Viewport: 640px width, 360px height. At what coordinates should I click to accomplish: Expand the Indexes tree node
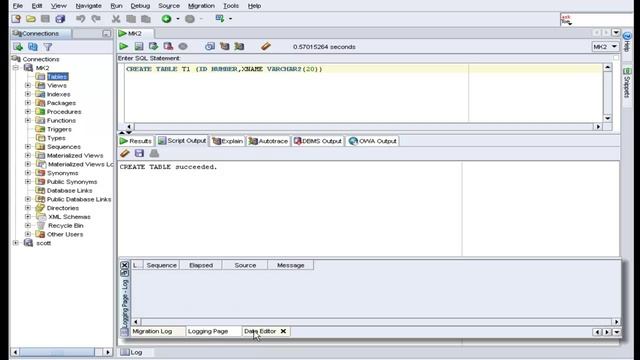(x=28, y=94)
